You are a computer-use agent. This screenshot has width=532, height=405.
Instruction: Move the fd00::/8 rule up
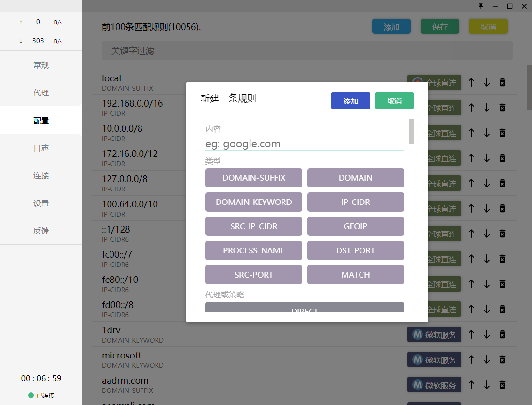coord(471,309)
